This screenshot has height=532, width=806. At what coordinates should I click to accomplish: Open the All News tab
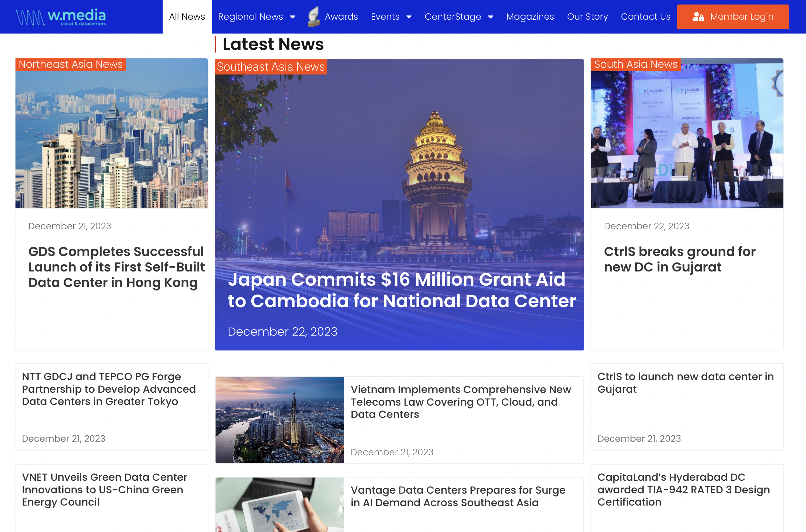click(187, 17)
